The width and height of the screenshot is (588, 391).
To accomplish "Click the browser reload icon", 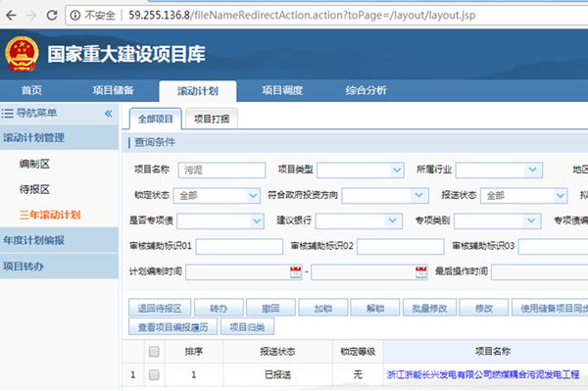I will pyautogui.click(x=52, y=16).
